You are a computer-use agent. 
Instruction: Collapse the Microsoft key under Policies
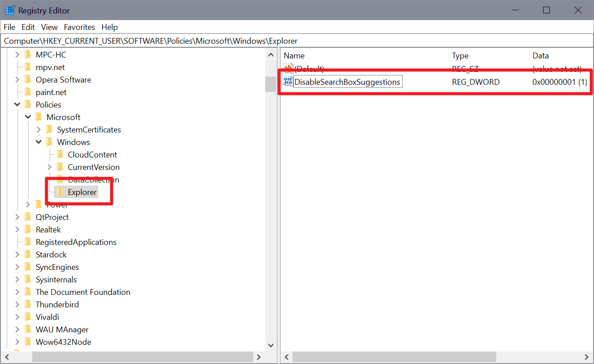28,117
